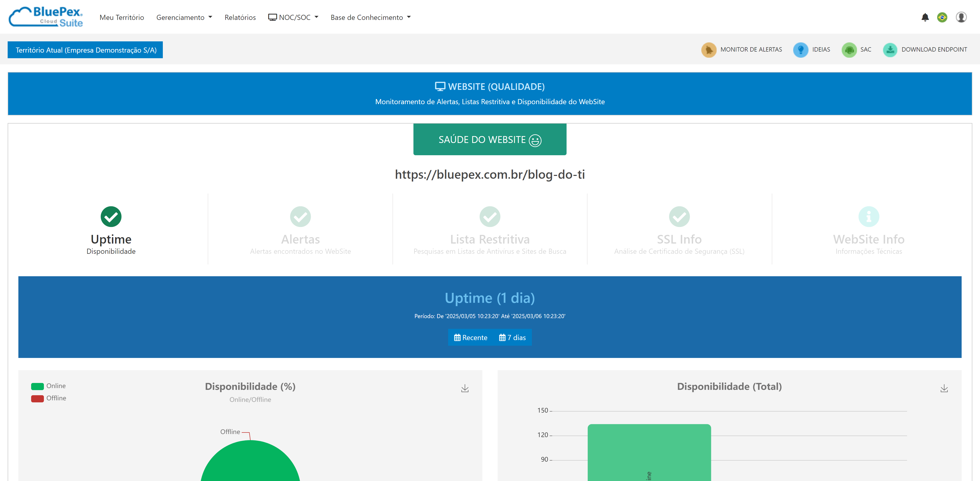This screenshot has width=980, height=481.
Task: Change language via Brazil flag icon
Action: coord(942,17)
